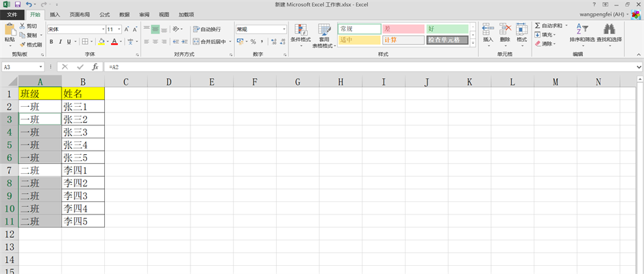Screen dimensions: 644x274
Task: Click the Cut (剪切) scissors icon
Action: tap(22, 27)
